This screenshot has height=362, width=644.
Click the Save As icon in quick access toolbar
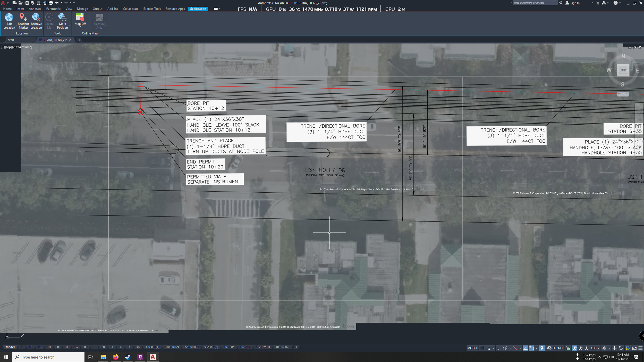click(32, 3)
